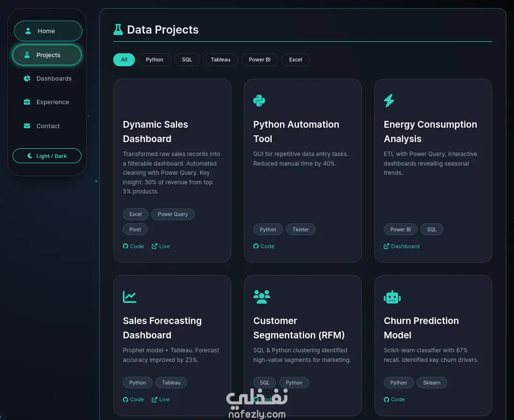The width and height of the screenshot is (514, 420).
Task: Click the SQL tag on Energy Consumption card
Action: coord(432,229)
